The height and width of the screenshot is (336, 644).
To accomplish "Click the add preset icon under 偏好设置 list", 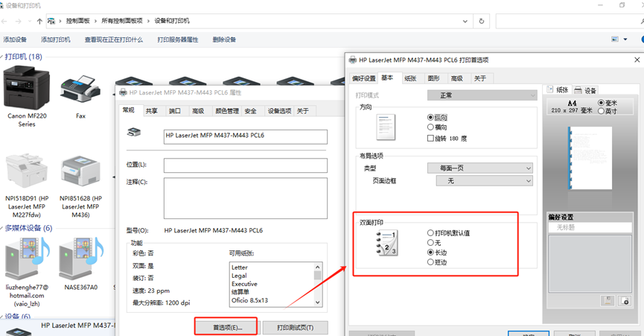I will coord(625,300).
